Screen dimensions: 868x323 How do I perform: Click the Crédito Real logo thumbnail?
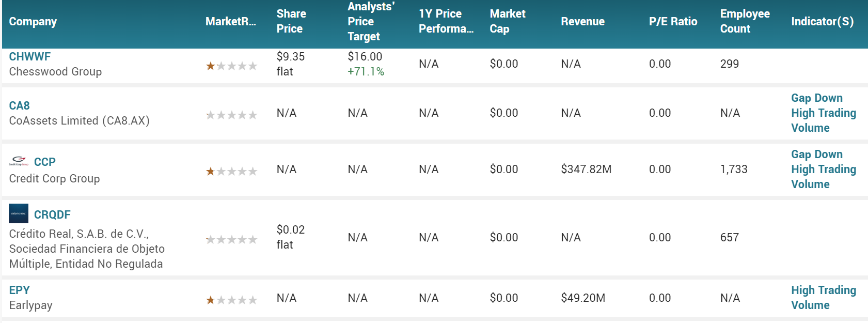pos(19,213)
